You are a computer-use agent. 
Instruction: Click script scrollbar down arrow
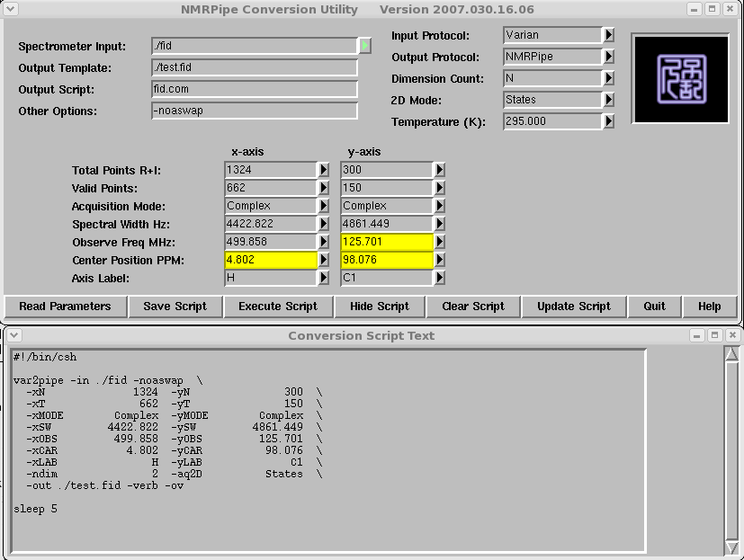click(731, 547)
